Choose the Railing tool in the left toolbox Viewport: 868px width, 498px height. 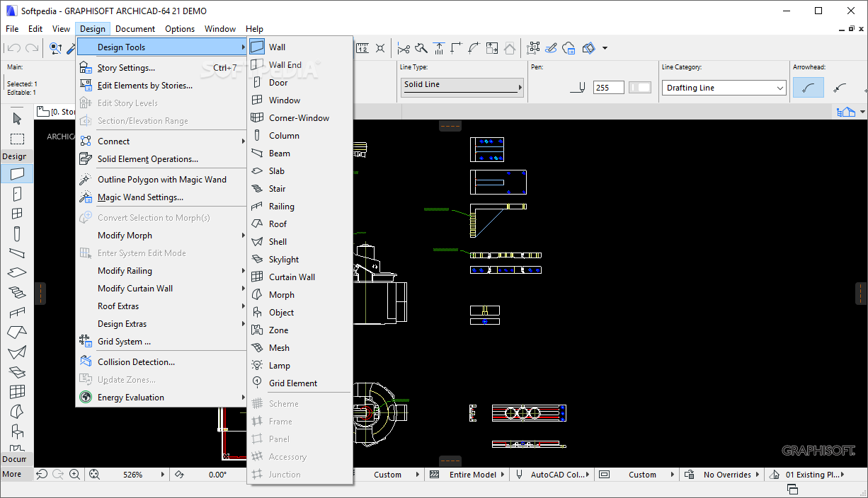(x=17, y=312)
